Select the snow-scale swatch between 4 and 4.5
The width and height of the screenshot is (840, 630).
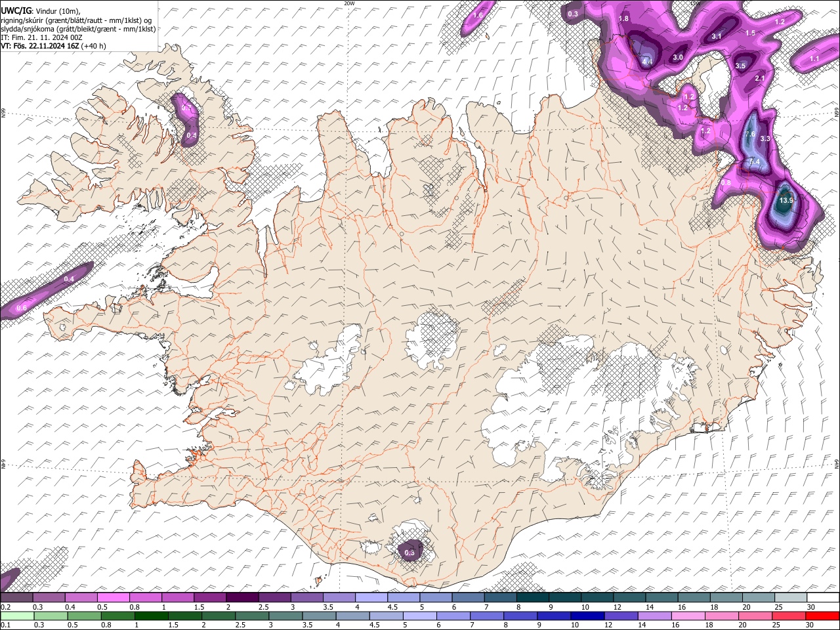coord(371,597)
